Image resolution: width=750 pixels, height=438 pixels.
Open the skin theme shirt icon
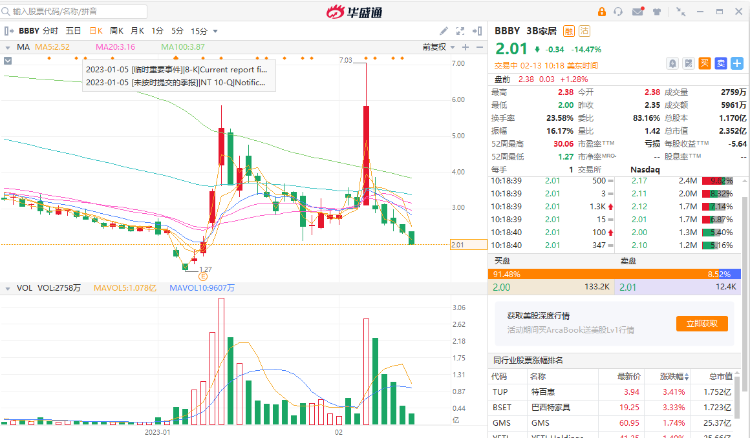point(657,11)
